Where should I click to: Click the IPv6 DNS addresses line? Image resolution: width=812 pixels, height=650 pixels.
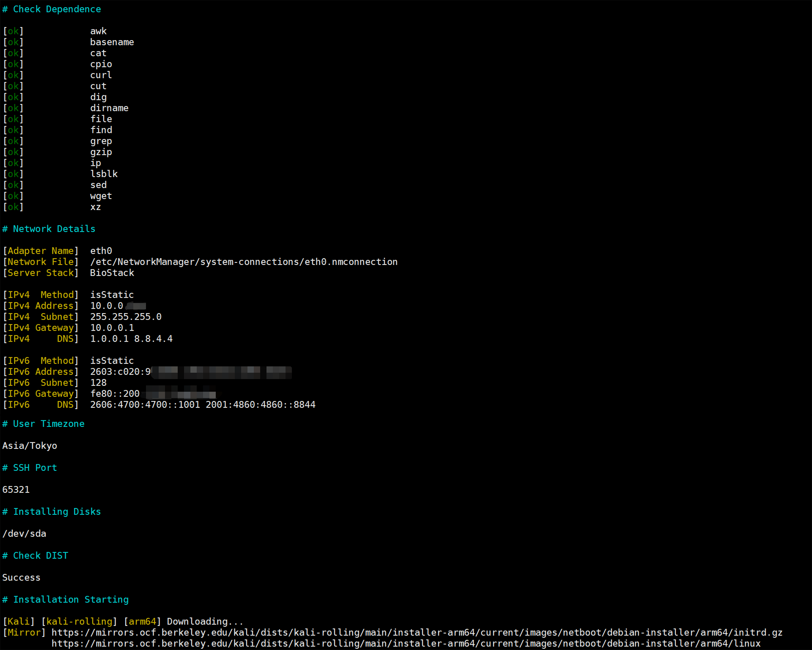203,405
